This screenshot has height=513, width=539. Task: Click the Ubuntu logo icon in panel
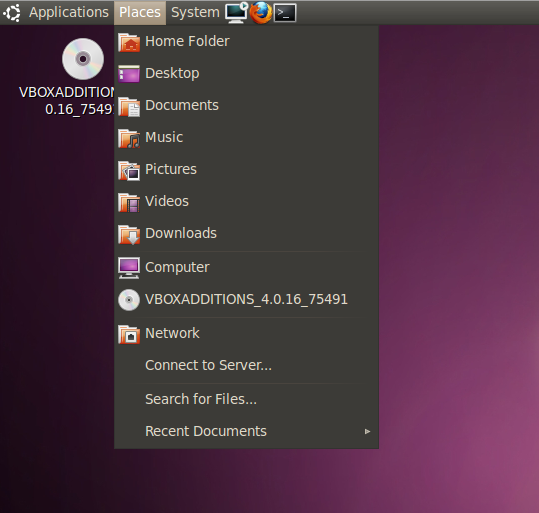click(x=12, y=13)
